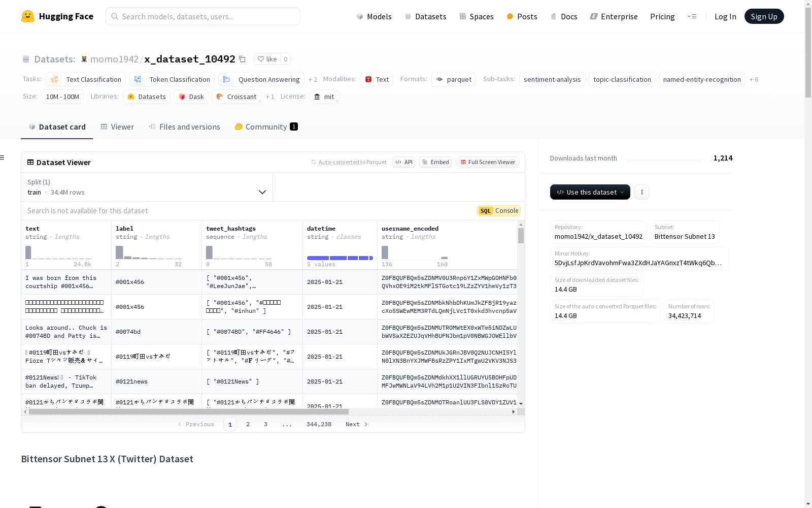Open Spaces in top navigation

(476, 16)
